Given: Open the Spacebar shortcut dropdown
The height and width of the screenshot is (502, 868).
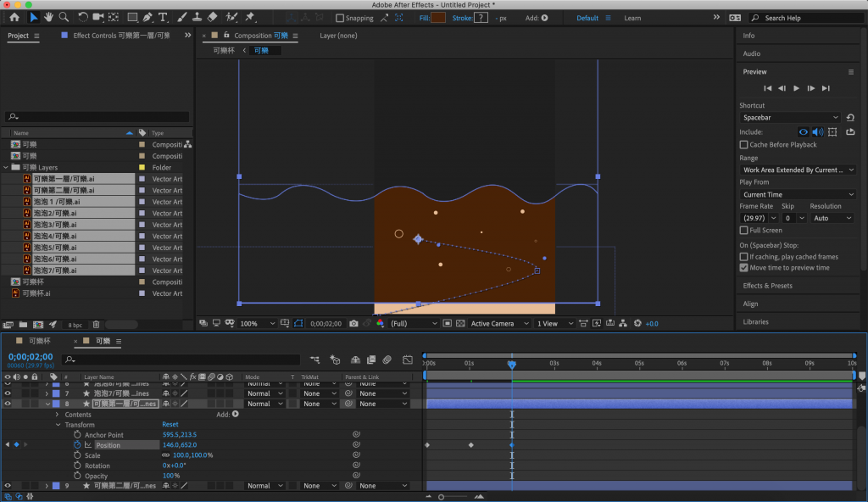Looking at the screenshot, I should pyautogui.click(x=790, y=118).
